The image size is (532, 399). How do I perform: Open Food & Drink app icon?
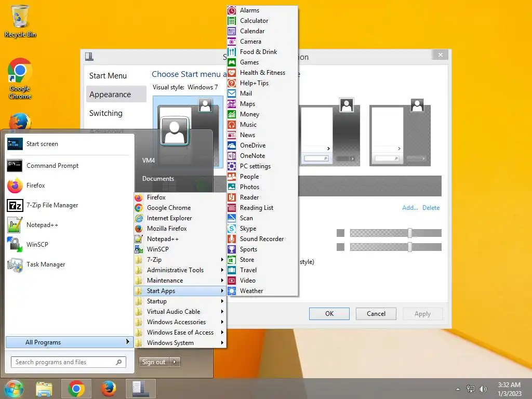click(231, 52)
